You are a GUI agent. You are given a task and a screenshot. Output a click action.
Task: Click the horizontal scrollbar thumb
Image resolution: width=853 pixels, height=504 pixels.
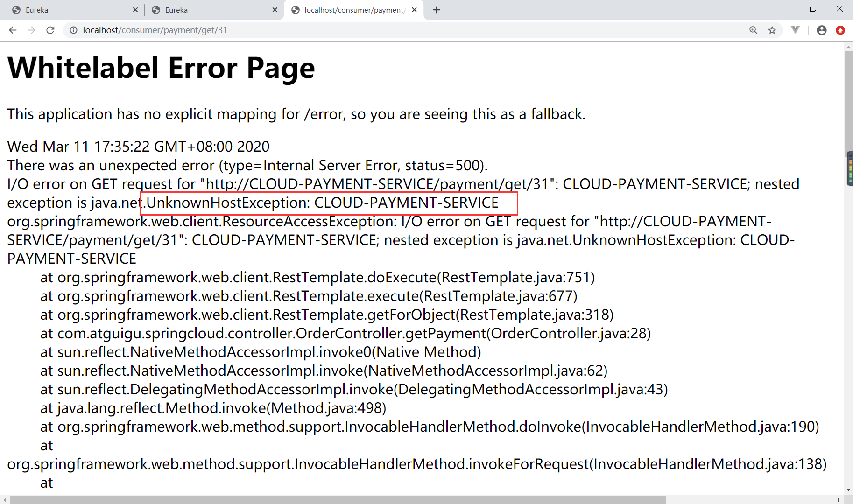336,500
